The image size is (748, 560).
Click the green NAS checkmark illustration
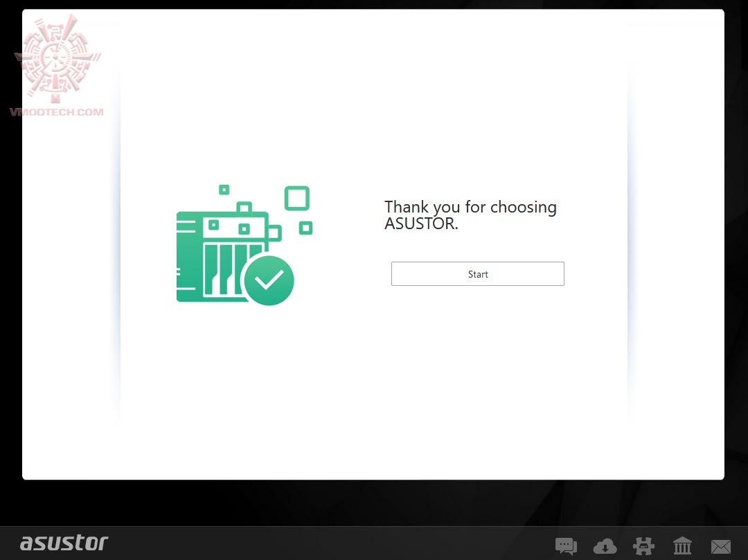point(244,245)
